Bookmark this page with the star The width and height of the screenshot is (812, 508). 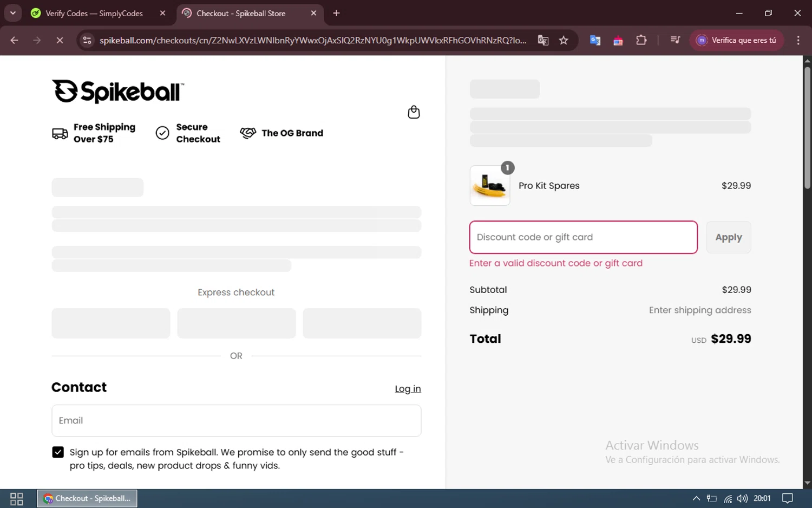[x=564, y=40]
